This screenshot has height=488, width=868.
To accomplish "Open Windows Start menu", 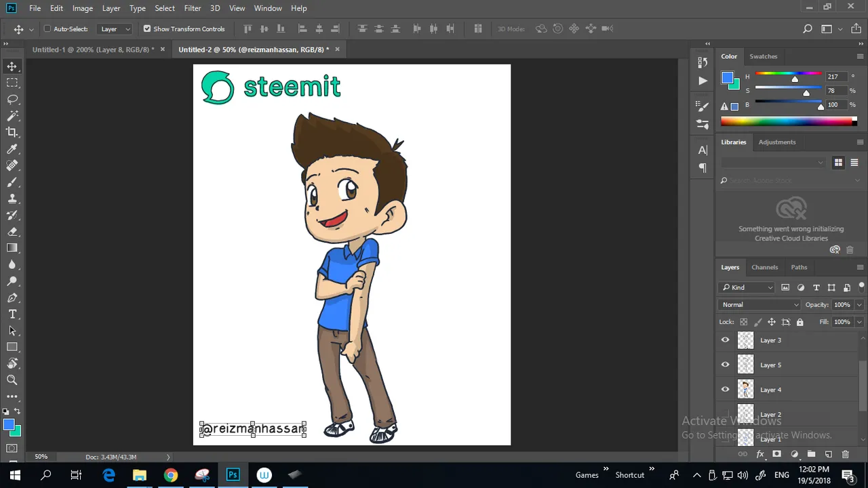I will (x=15, y=475).
